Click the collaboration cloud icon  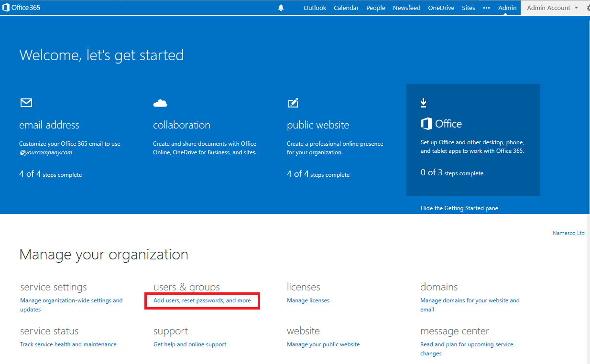(x=160, y=103)
